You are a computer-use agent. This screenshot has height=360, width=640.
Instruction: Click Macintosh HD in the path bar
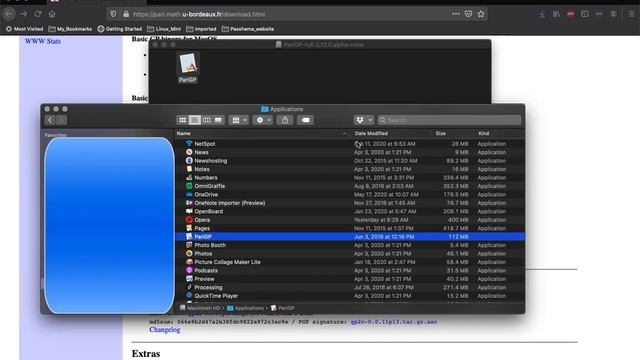[x=200, y=308]
